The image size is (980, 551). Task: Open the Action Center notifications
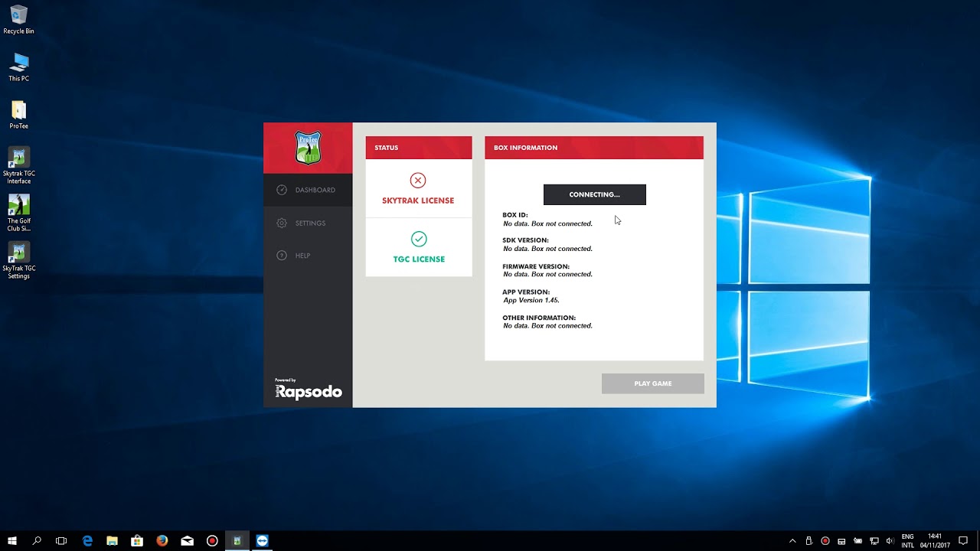963,541
